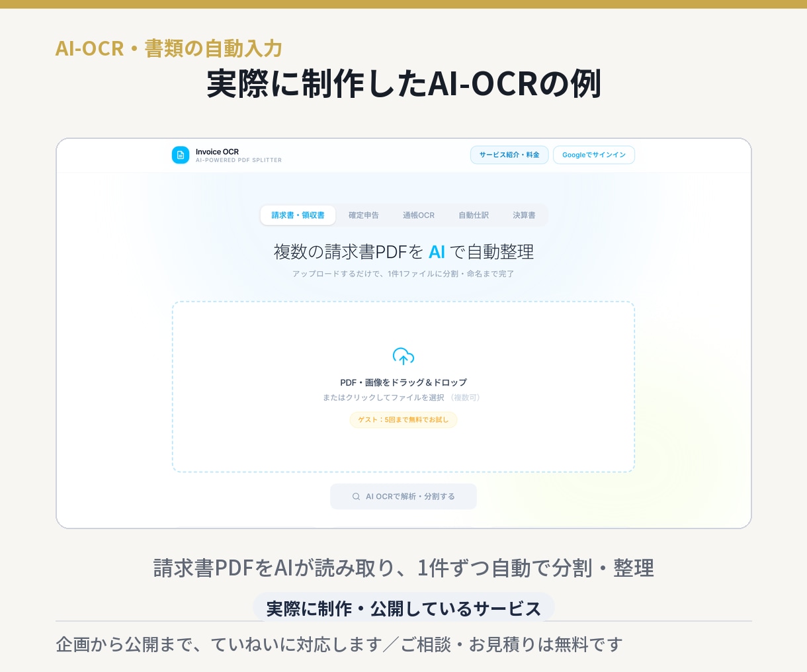The image size is (807, 672).
Task: Click the 企画から公開まで footer text
Action: (339, 644)
